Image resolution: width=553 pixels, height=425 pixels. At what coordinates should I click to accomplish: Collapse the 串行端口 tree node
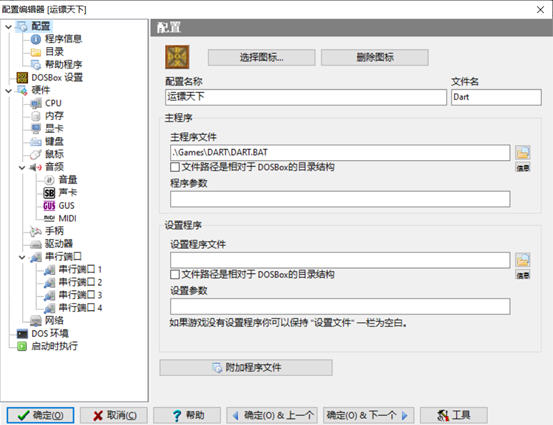tap(22, 257)
